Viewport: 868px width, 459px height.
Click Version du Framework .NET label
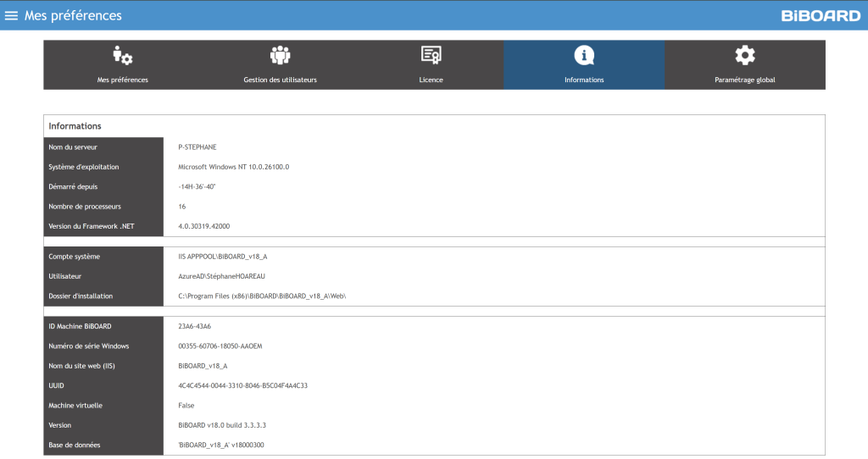click(92, 226)
